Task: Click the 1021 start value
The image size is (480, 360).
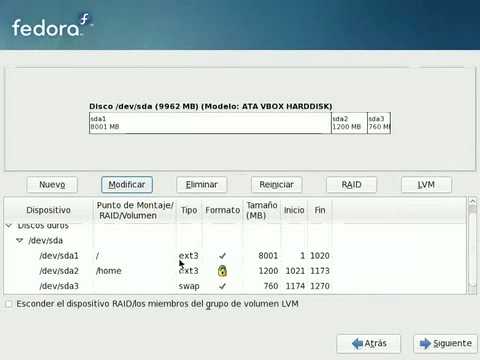Action: [295, 271]
